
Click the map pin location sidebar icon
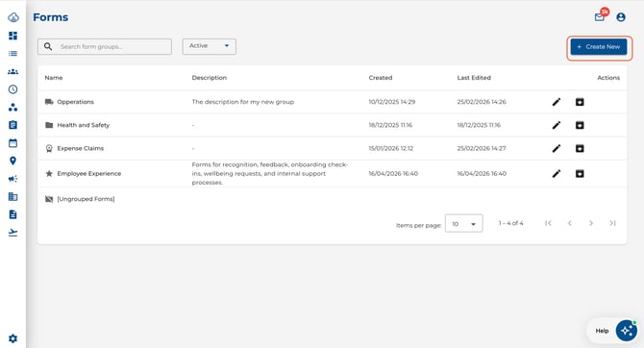(12, 161)
